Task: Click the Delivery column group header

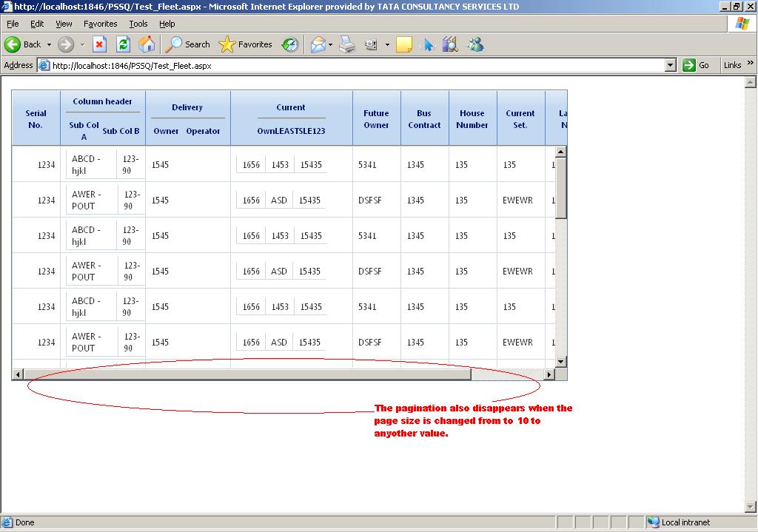Action: coord(187,107)
